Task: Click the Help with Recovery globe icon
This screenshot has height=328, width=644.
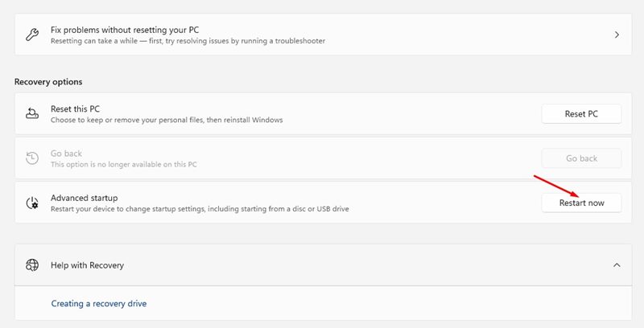Action: [x=32, y=264]
